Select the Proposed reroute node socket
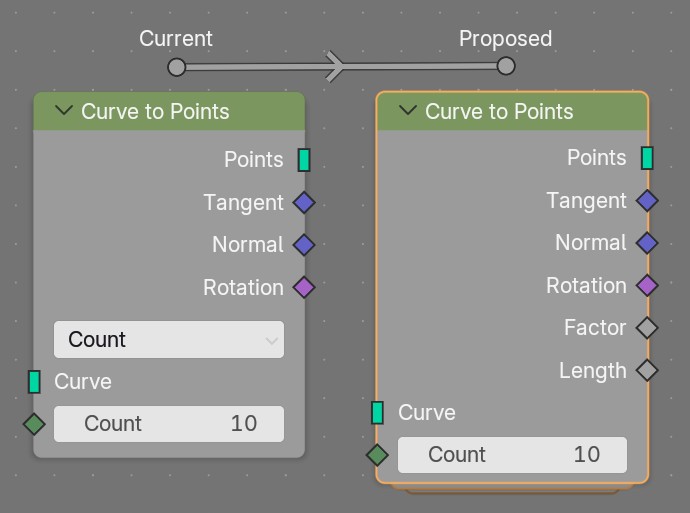The height and width of the screenshot is (513, 690). [506, 66]
